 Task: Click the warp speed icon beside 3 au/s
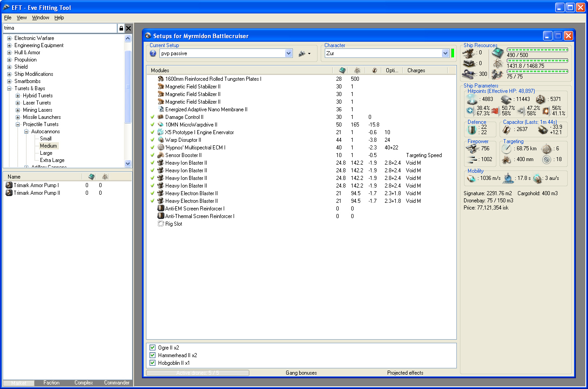[x=537, y=178]
